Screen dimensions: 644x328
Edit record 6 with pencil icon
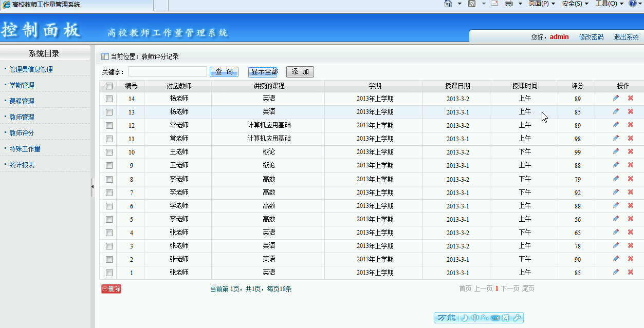click(x=616, y=205)
